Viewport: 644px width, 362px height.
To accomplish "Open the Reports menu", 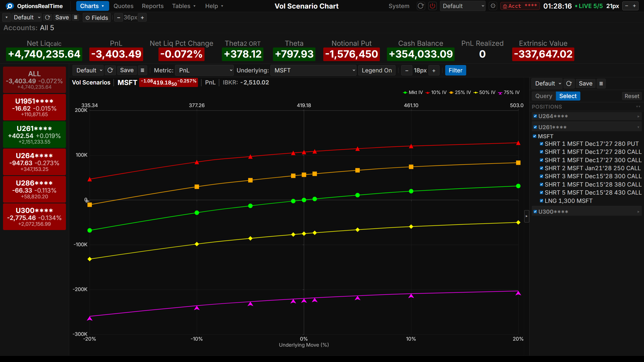I will coord(153,6).
